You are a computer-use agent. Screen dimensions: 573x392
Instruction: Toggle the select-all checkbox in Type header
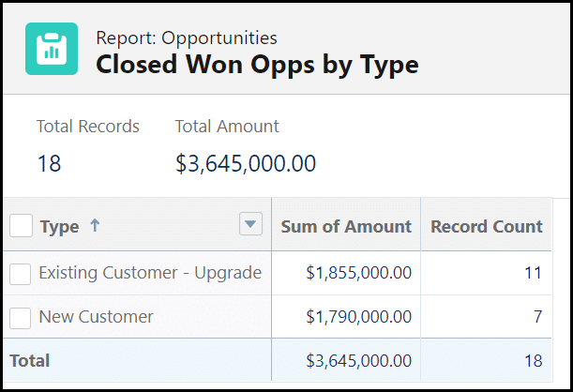pos(22,226)
